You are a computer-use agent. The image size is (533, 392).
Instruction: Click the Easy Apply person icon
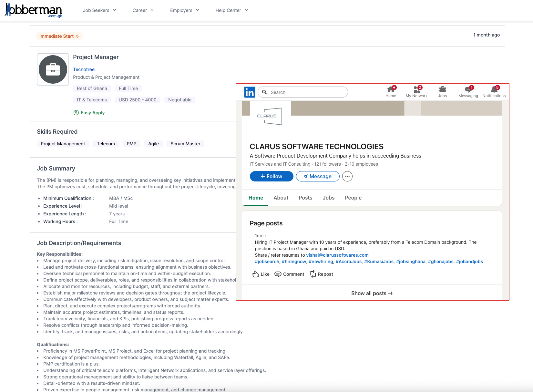pos(76,113)
